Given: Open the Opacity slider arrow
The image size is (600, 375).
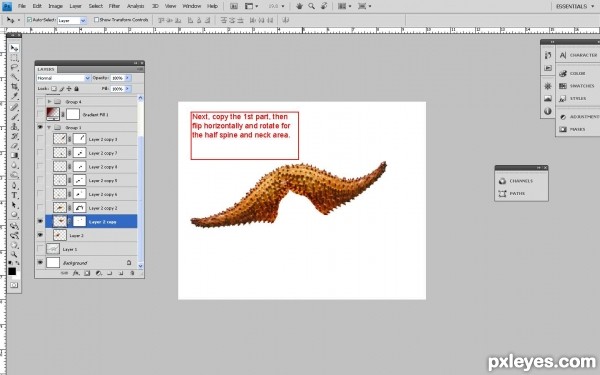Looking at the screenshot, I should coord(127,78).
